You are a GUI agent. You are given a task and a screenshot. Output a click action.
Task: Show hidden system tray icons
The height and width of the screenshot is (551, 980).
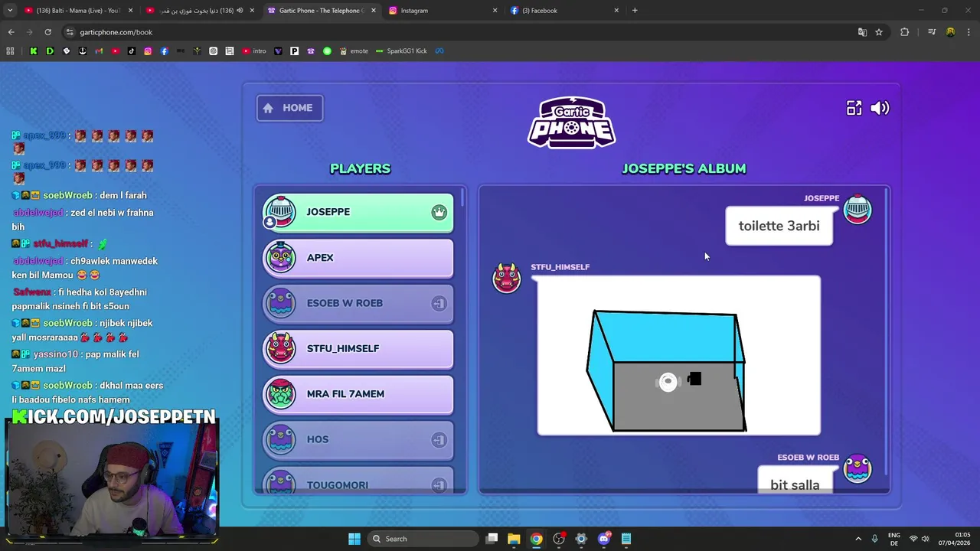tap(858, 539)
